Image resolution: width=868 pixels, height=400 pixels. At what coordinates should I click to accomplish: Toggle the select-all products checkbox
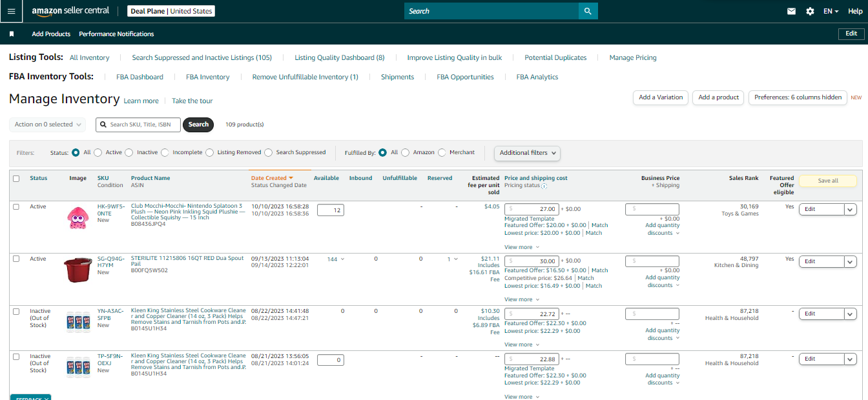pos(16,179)
